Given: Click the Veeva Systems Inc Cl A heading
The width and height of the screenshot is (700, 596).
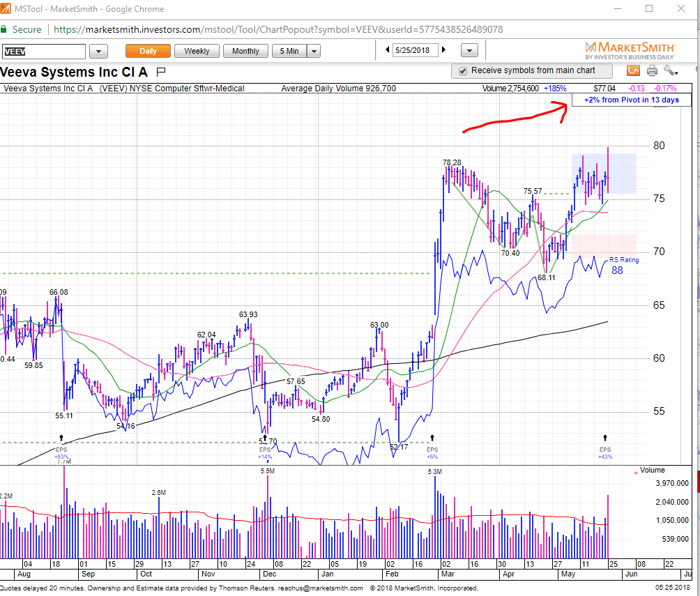Looking at the screenshot, I should tap(74, 72).
